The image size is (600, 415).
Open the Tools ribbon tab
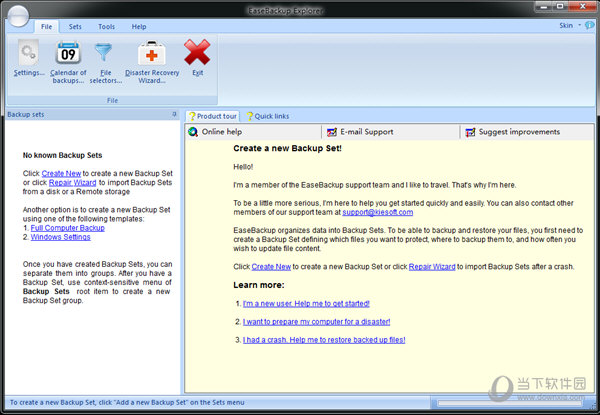106,27
